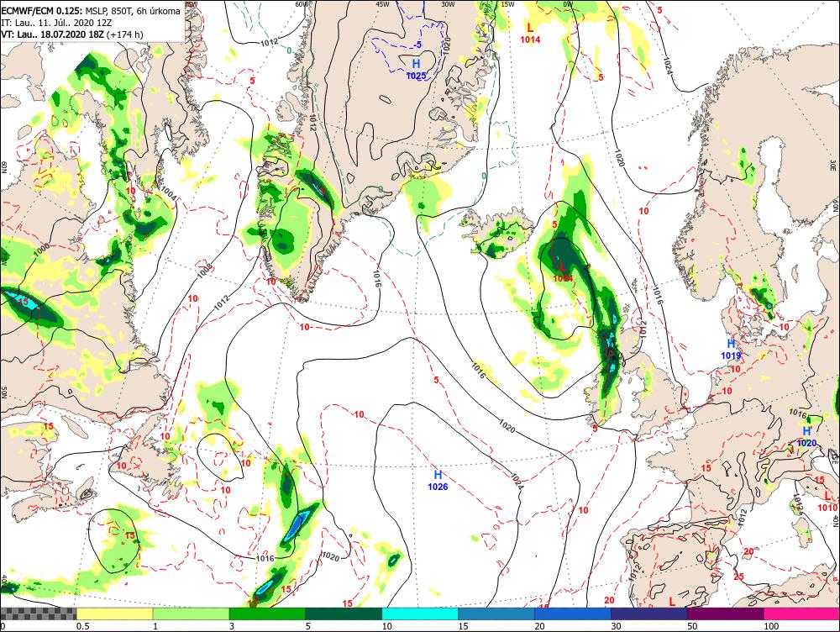This screenshot has width=840, height=632.
Task: Click the '50' legend scale value
Action: click(692, 626)
